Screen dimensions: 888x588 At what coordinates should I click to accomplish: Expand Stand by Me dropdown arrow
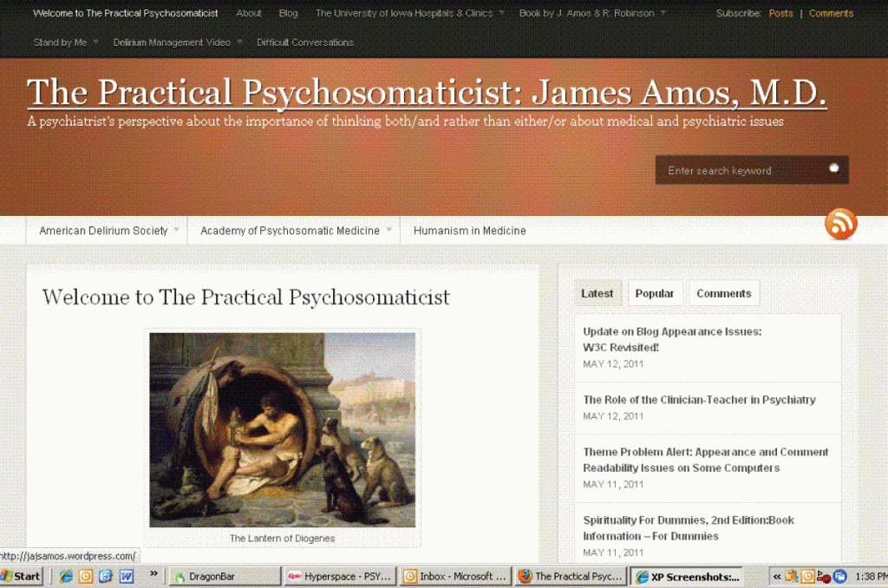click(95, 42)
